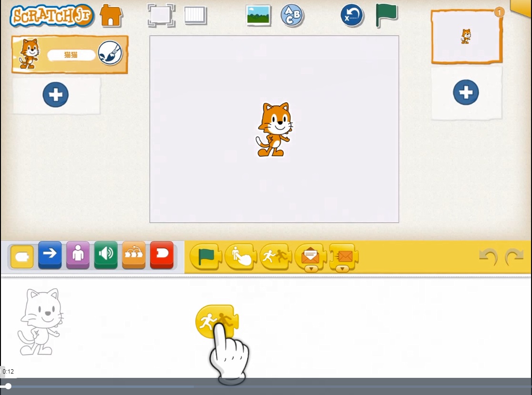The image size is (532, 395).
Task: Click the cat sprite on the stage
Action: click(274, 130)
